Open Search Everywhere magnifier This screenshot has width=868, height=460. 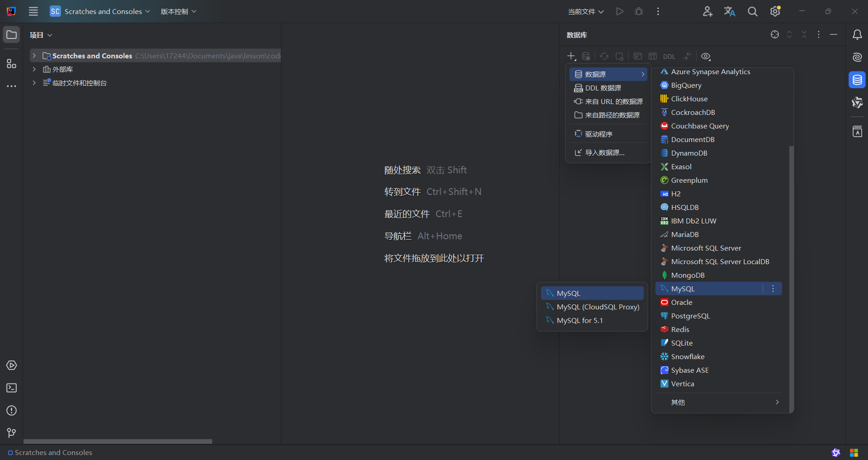point(752,11)
